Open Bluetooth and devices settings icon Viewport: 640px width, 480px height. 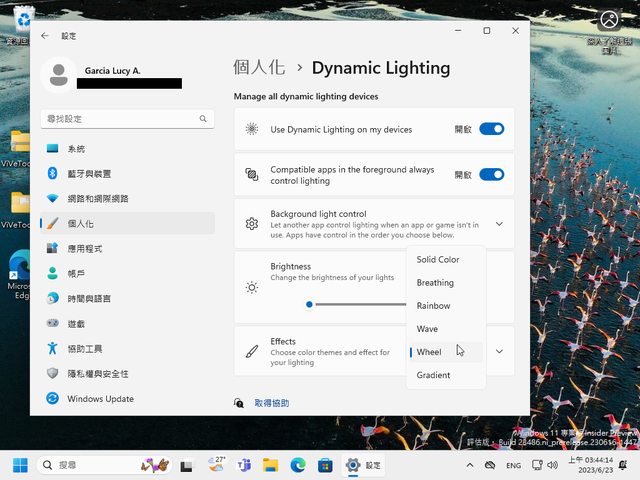click(52, 173)
